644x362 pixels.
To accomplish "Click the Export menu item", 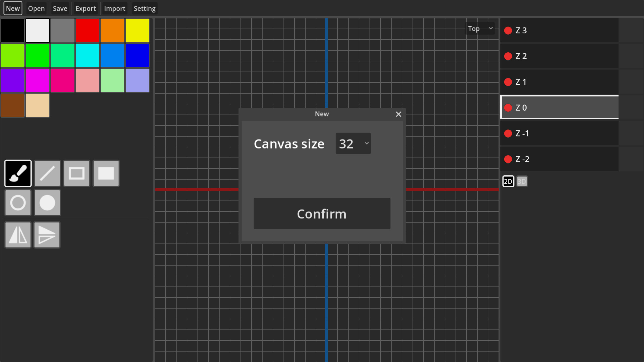I will (x=85, y=8).
